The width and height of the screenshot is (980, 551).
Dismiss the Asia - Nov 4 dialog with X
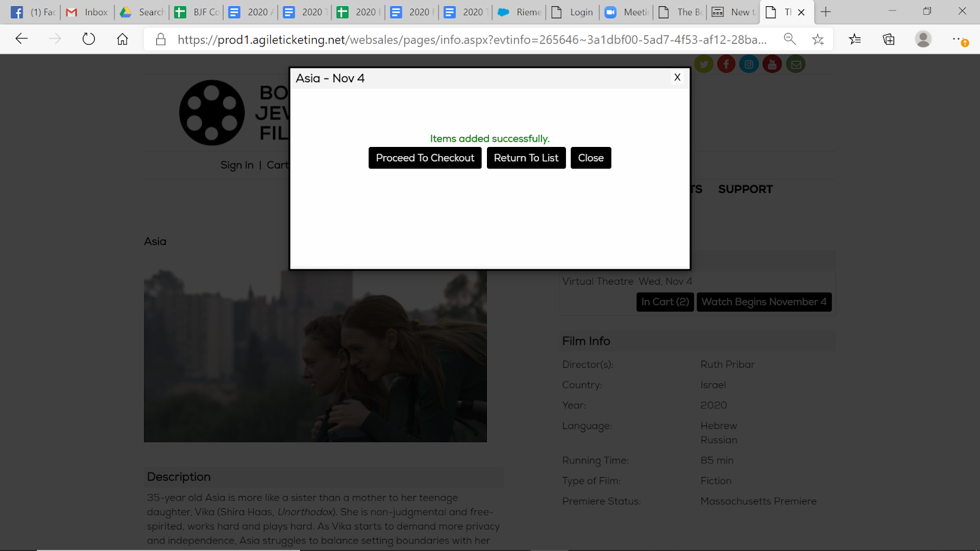point(677,77)
